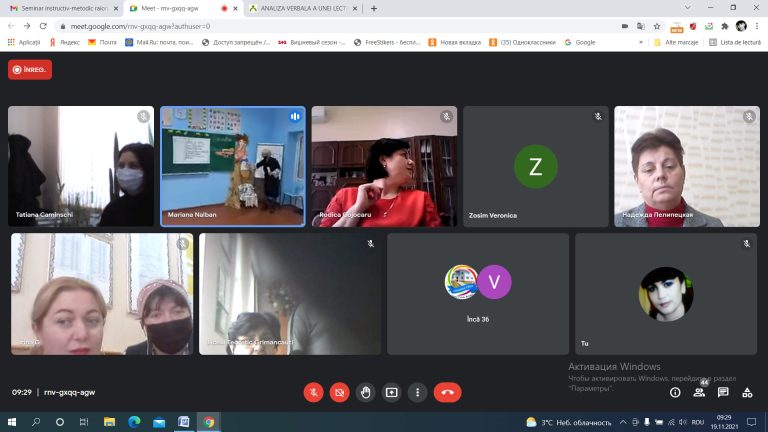Open the three-dot more options menu
Image resolution: width=768 pixels, height=432 pixels.
tap(417, 392)
